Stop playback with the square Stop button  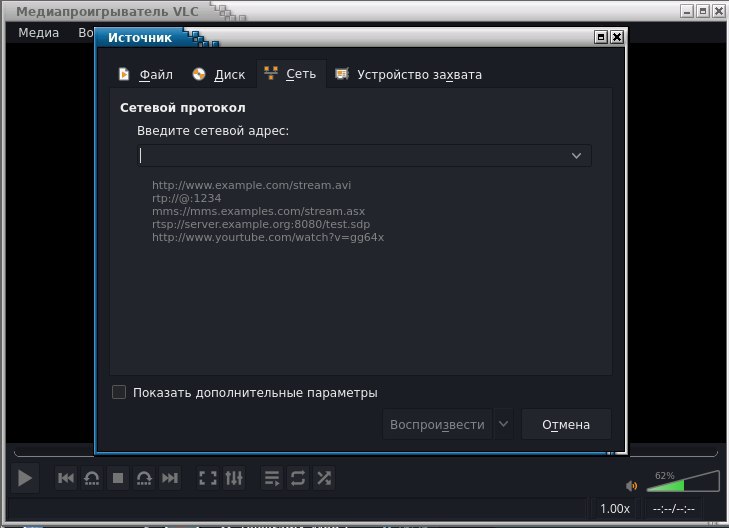pos(118,478)
